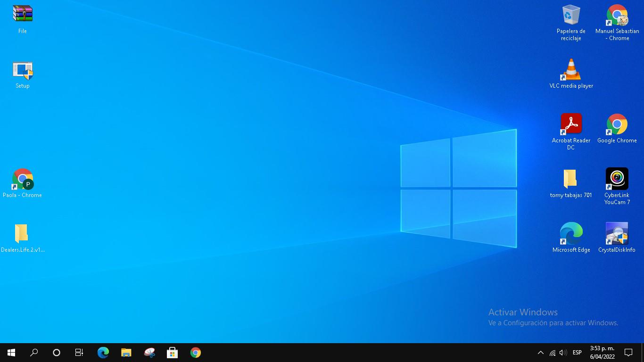Click the Manuel Sebastian - Chrome shortcut

(617, 16)
